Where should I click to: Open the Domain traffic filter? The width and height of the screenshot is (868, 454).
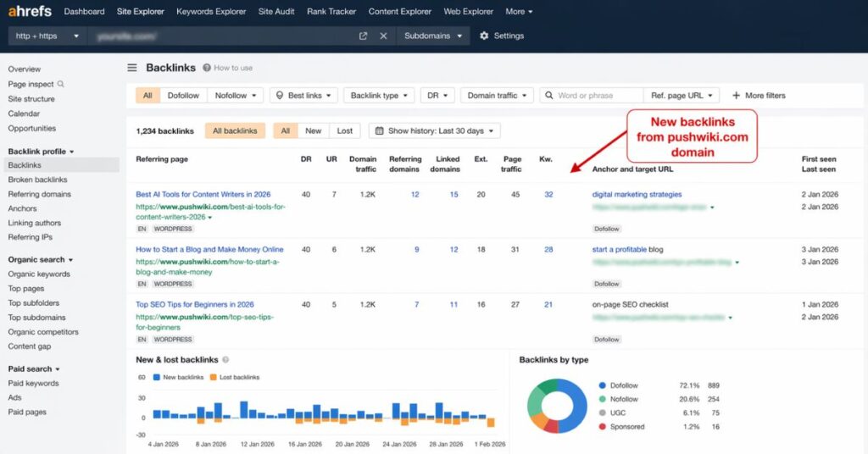[497, 96]
